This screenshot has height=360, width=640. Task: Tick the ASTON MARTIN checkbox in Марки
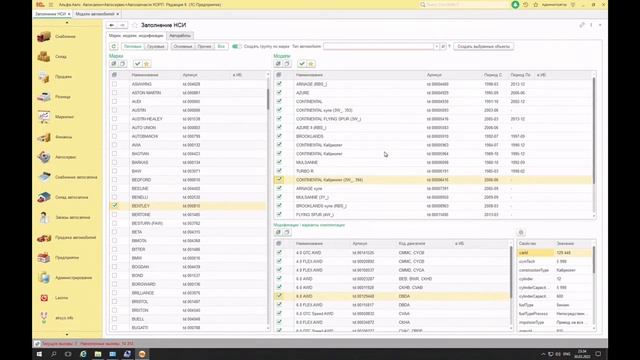click(115, 93)
